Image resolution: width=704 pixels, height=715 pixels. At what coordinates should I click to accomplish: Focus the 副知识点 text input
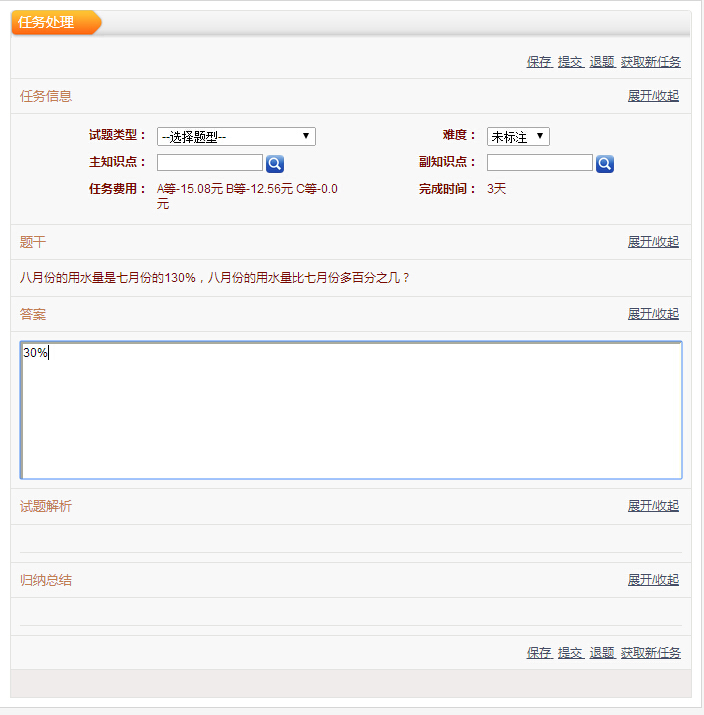pos(540,163)
